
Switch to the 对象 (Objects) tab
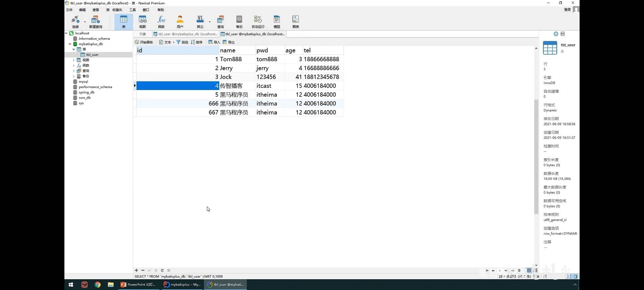pyautogui.click(x=143, y=34)
